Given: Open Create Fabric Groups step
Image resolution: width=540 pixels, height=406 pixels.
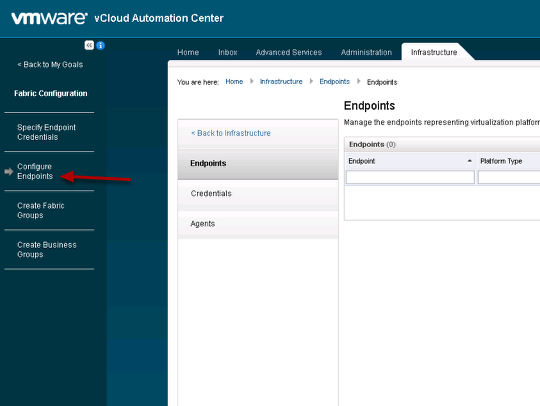Looking at the screenshot, I should tap(41, 210).
